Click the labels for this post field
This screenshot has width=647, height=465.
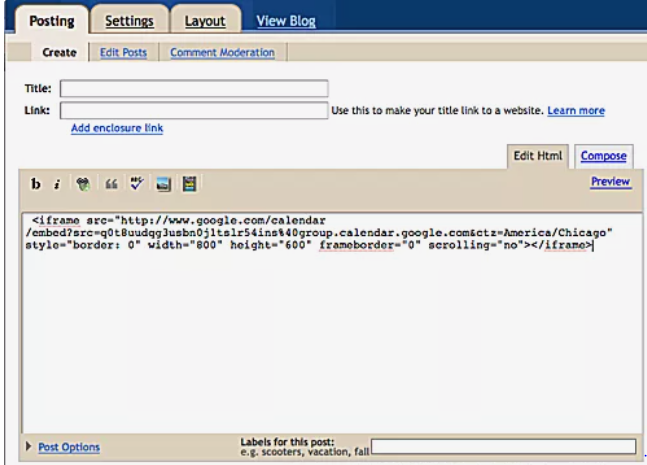pyautogui.click(x=504, y=446)
